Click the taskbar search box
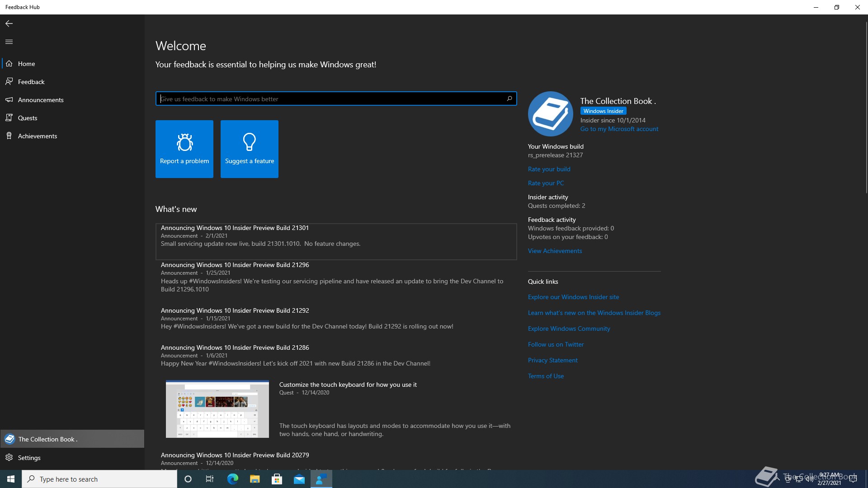Screen dimensions: 868x488 coord(99,479)
